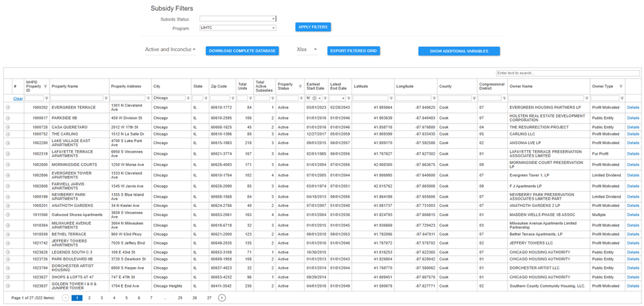Click the City filter field containing Chicago
Viewport: 644px width, 306px height.
pos(169,98)
